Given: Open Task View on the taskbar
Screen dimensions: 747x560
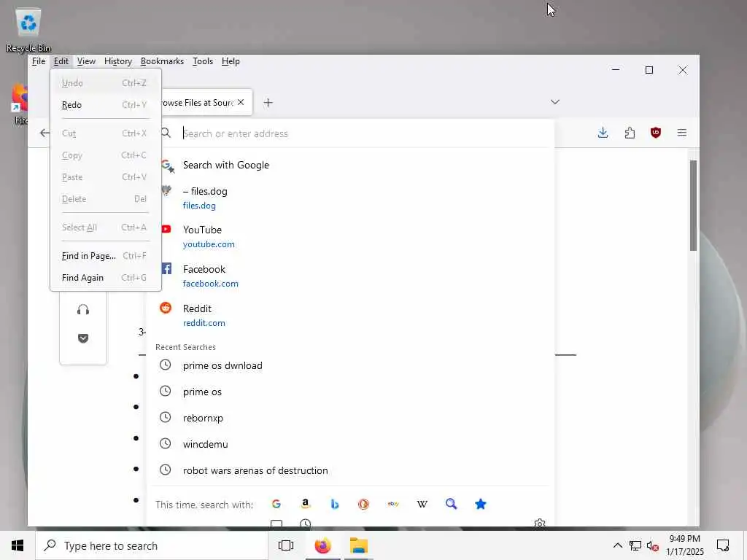Looking at the screenshot, I should (286, 545).
